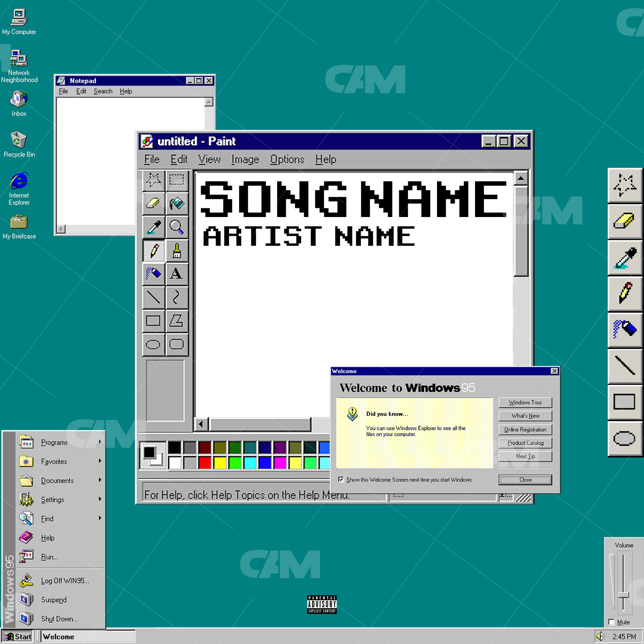The height and width of the screenshot is (644, 644).
Task: Open the Help menu in Paint
Action: tap(326, 159)
